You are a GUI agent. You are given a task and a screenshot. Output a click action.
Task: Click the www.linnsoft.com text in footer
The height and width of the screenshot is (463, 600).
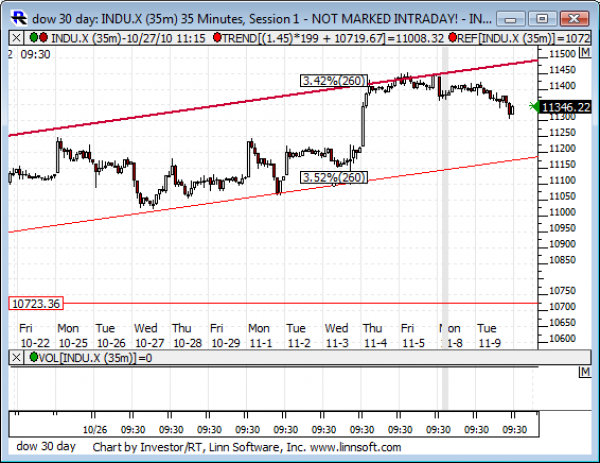(355, 447)
